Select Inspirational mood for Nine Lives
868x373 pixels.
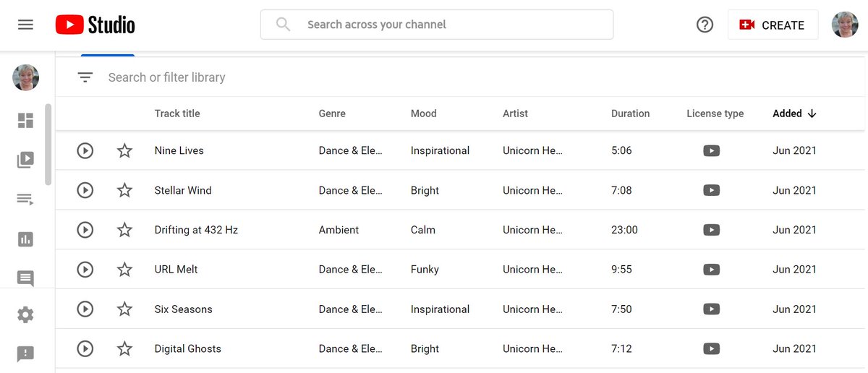coord(440,150)
